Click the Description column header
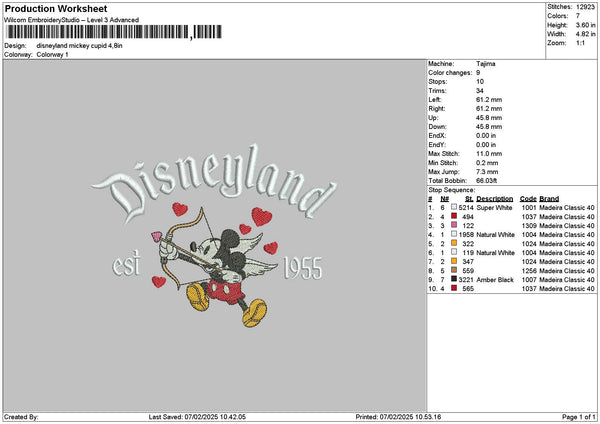 [x=494, y=198]
